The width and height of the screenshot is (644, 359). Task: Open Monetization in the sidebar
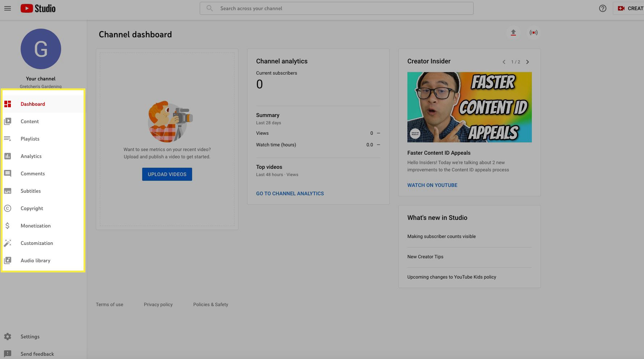[x=35, y=226]
